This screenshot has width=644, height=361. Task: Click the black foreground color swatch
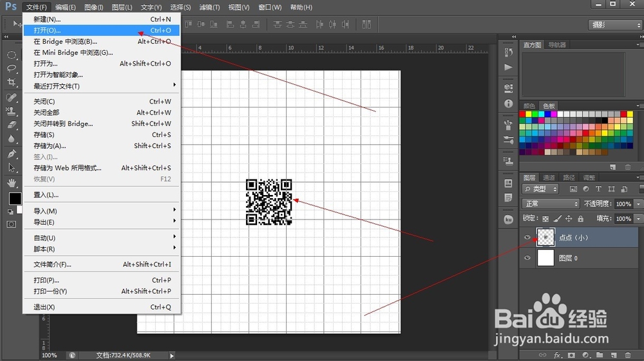[x=15, y=199]
